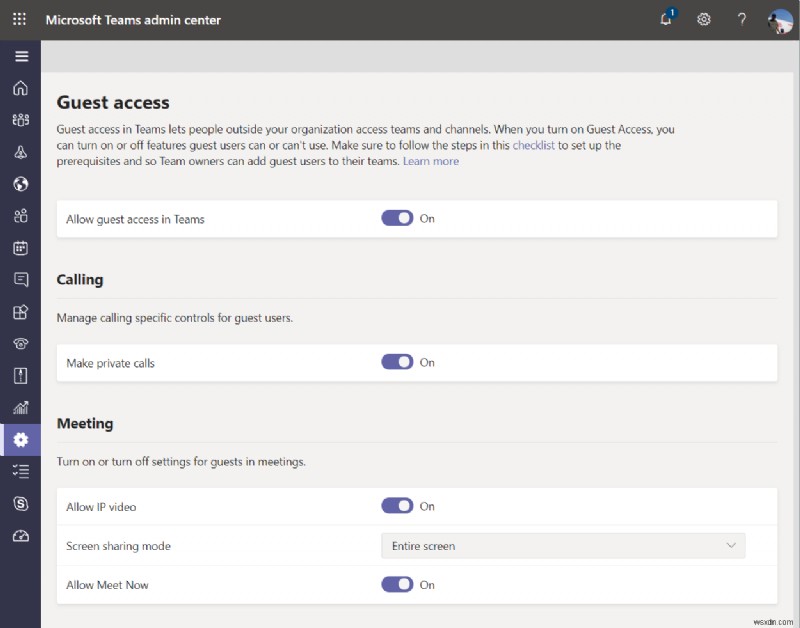Select the Analytics reports chart icon
Image resolution: width=800 pixels, height=628 pixels.
click(20, 408)
